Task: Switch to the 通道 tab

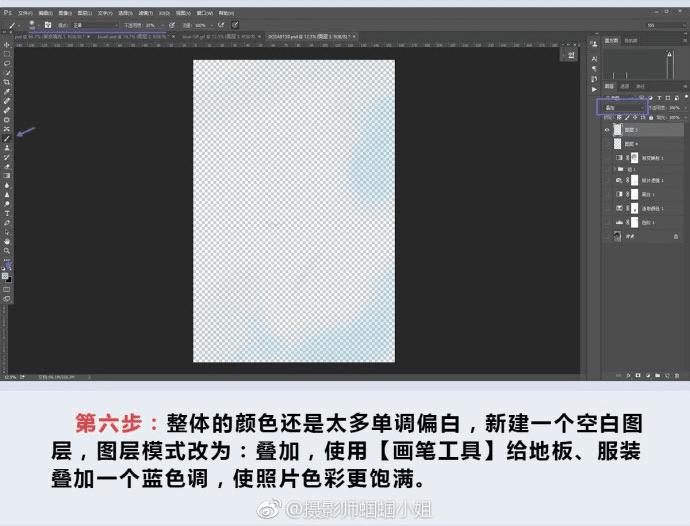Action: [x=624, y=86]
